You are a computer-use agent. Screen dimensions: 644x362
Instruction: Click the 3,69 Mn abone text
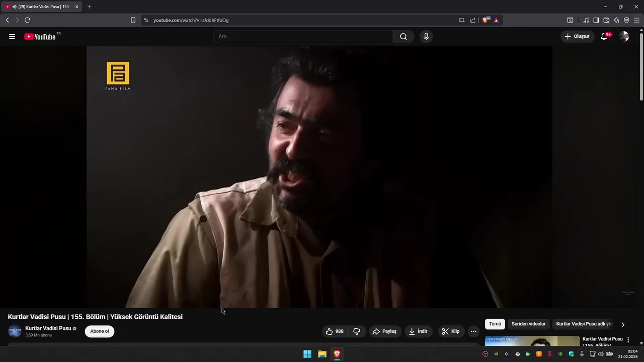pyautogui.click(x=38, y=335)
